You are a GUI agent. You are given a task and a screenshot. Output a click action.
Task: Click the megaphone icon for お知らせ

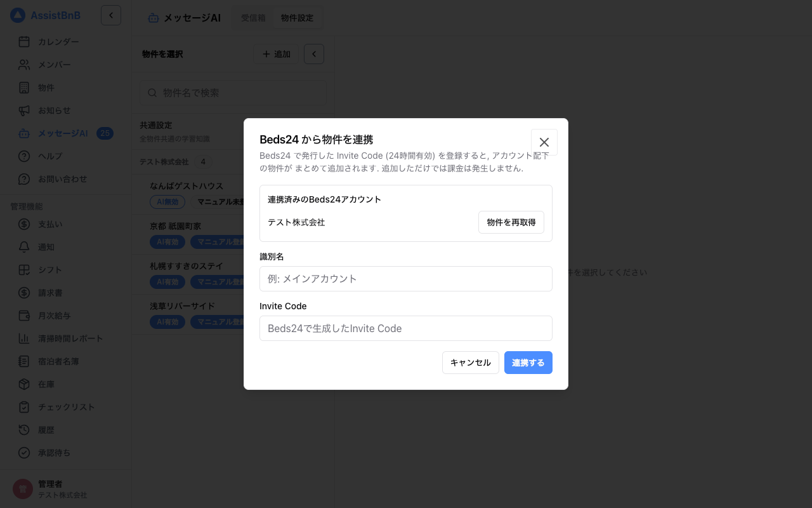24,110
